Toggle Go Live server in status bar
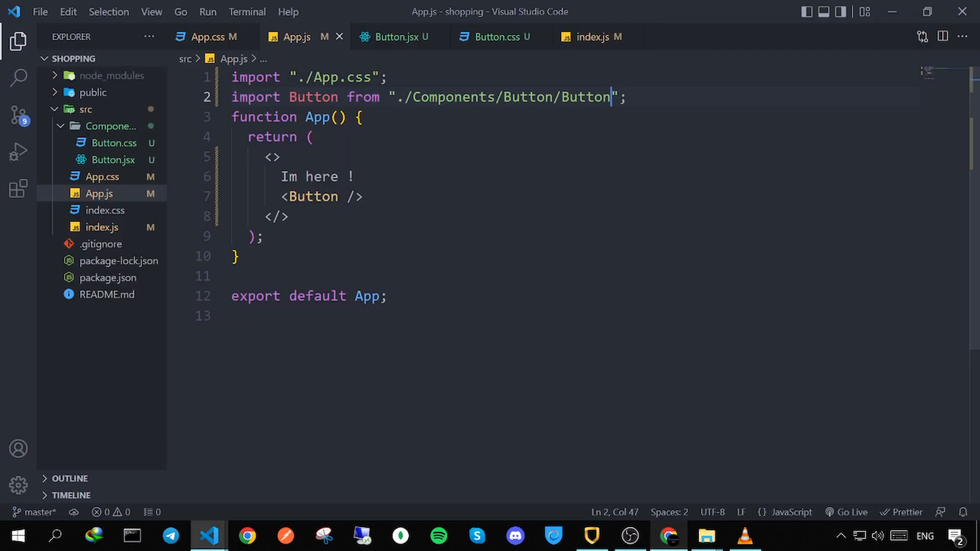 tap(846, 512)
